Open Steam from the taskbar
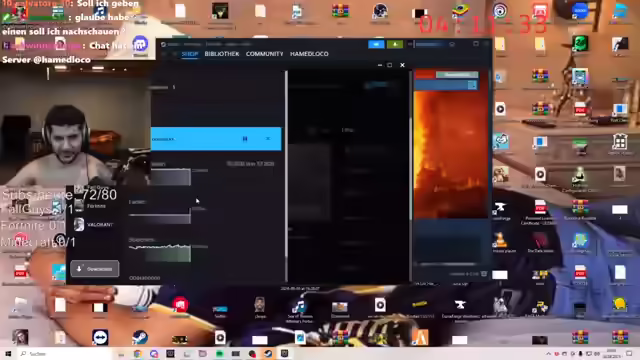This screenshot has width=640, height=360. click(x=268, y=354)
